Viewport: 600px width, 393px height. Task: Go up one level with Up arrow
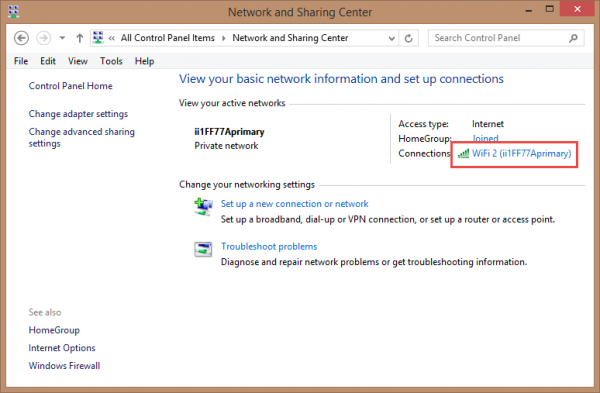80,38
